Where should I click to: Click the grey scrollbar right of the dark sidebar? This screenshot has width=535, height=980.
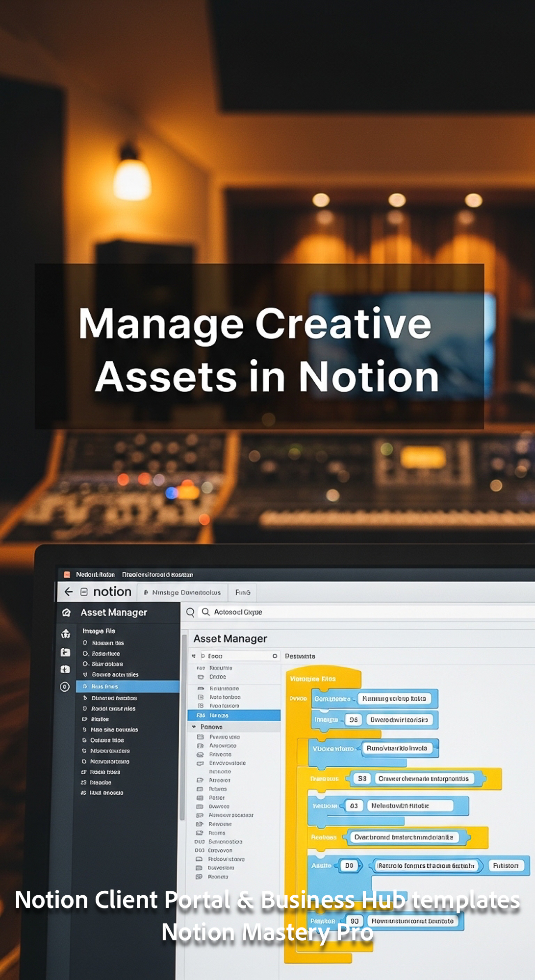tap(182, 728)
